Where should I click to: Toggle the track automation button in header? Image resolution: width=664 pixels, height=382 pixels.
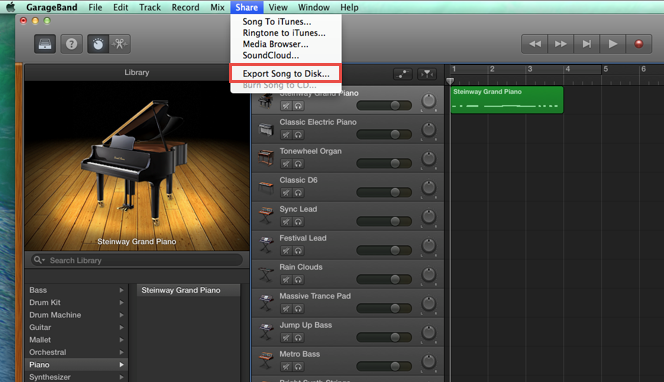pyautogui.click(x=403, y=74)
